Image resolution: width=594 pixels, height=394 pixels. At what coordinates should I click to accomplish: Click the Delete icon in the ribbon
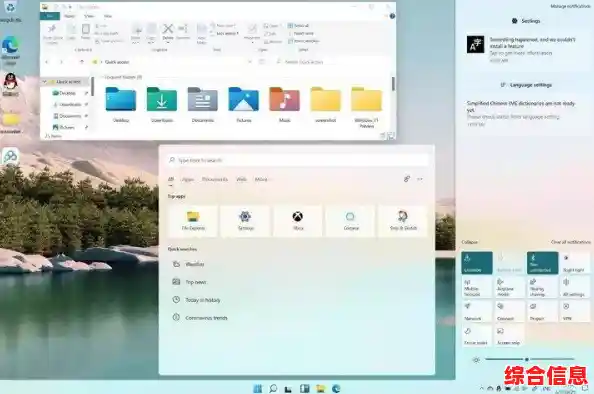pos(168,29)
